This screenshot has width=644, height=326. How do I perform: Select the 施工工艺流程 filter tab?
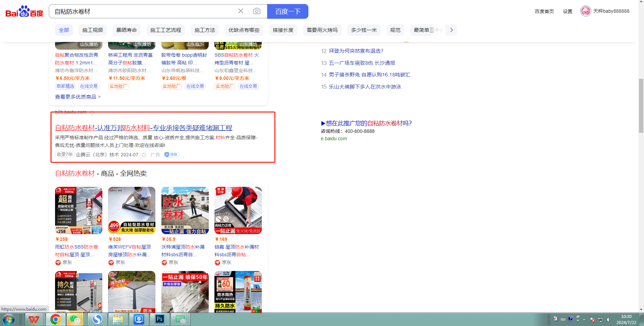(x=166, y=30)
